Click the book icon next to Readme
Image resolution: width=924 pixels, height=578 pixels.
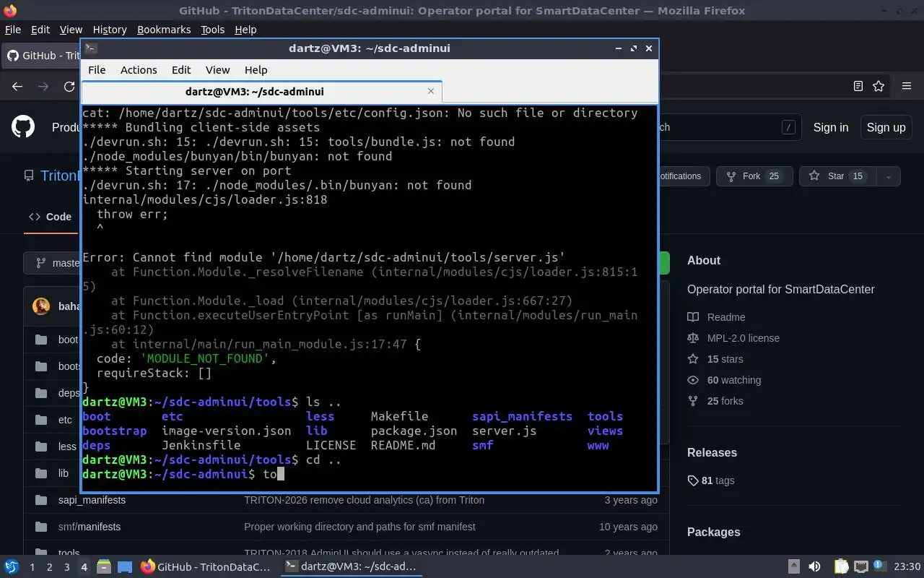[693, 317]
